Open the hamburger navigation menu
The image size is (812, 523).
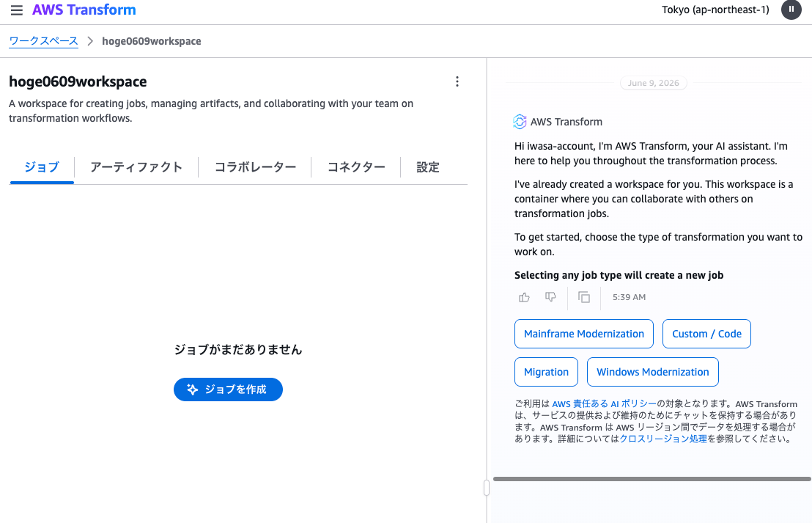17,10
